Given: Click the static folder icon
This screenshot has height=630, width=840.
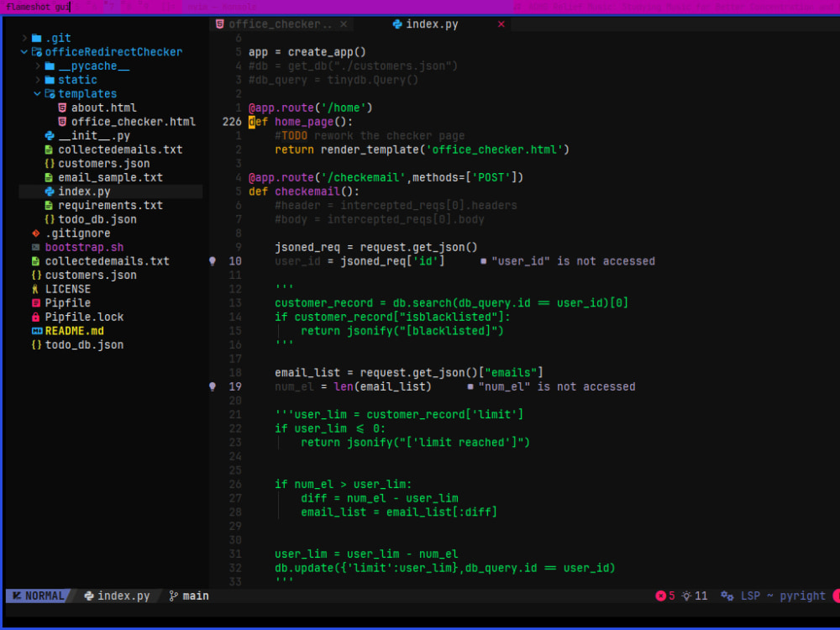Looking at the screenshot, I should tap(50, 80).
